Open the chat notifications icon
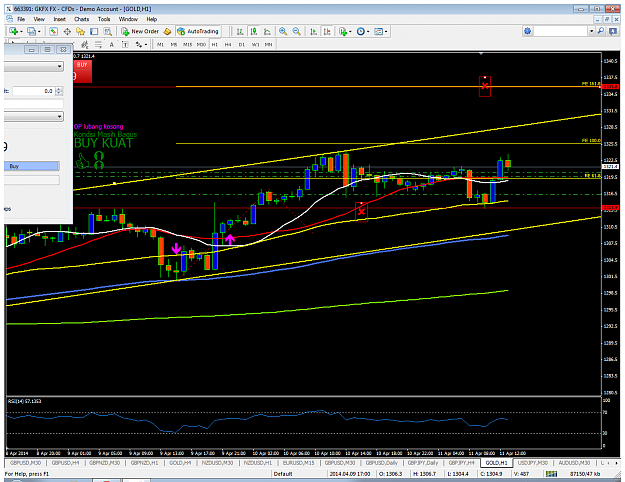Screen dimensions: 625x482 click(x=613, y=31)
